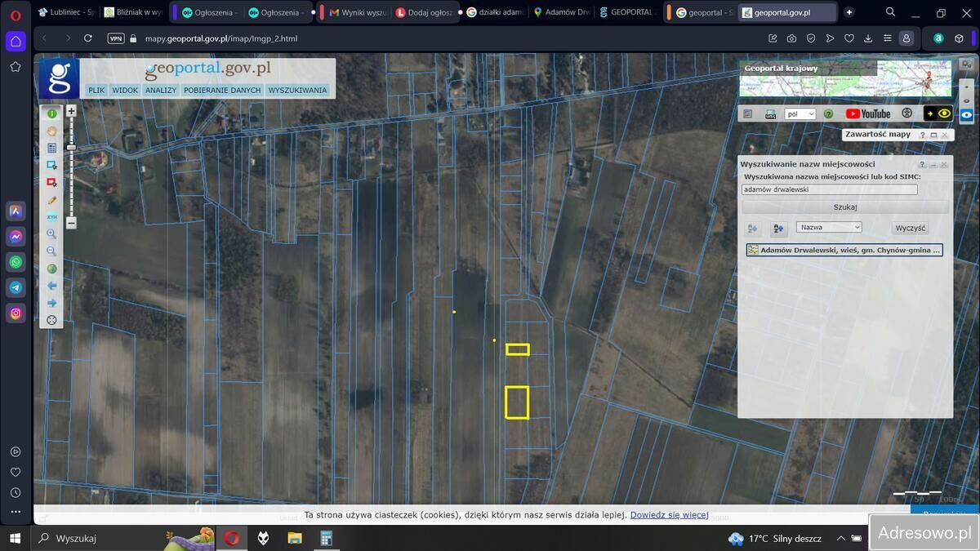Activate the pencil drawing tool

coord(51,200)
